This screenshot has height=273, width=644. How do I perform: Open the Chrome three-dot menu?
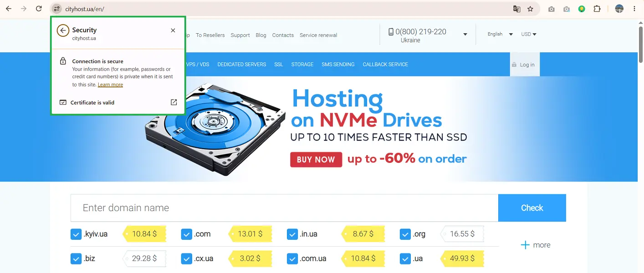[634, 9]
